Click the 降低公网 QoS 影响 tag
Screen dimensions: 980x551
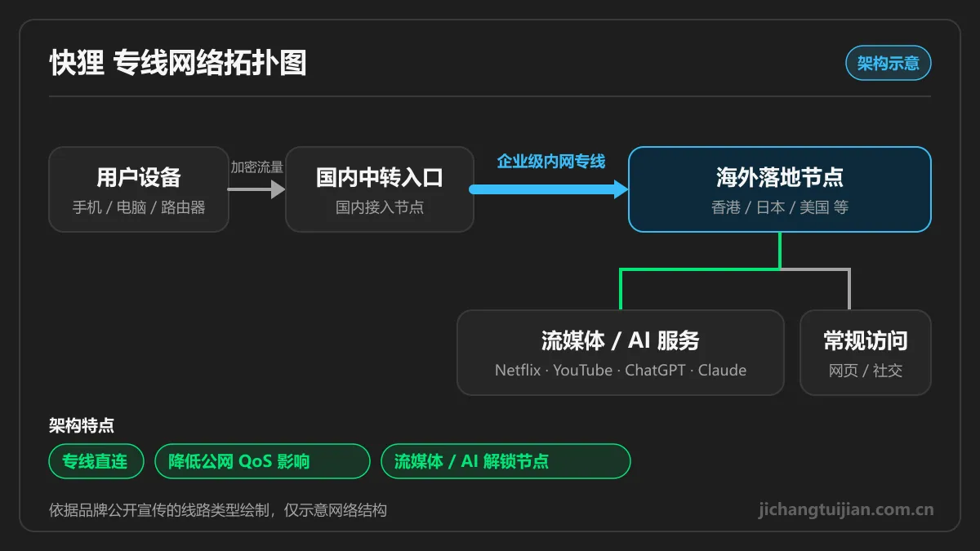click(x=262, y=461)
